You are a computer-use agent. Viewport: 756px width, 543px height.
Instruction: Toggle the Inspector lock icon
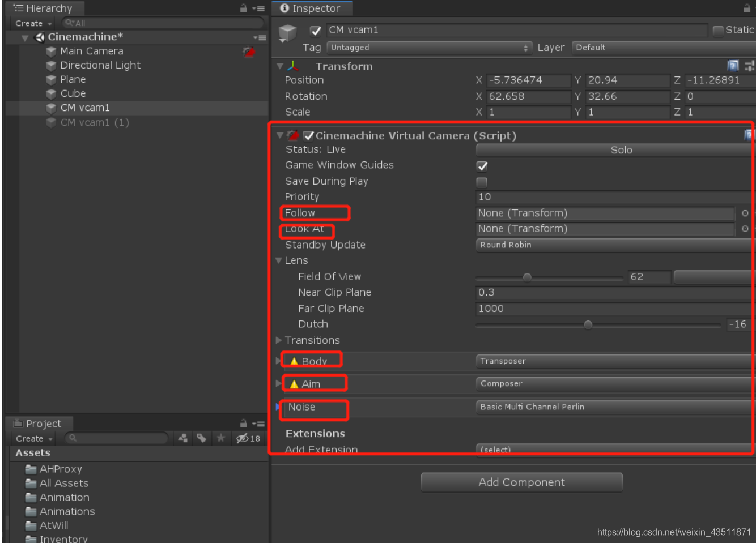[747, 8]
